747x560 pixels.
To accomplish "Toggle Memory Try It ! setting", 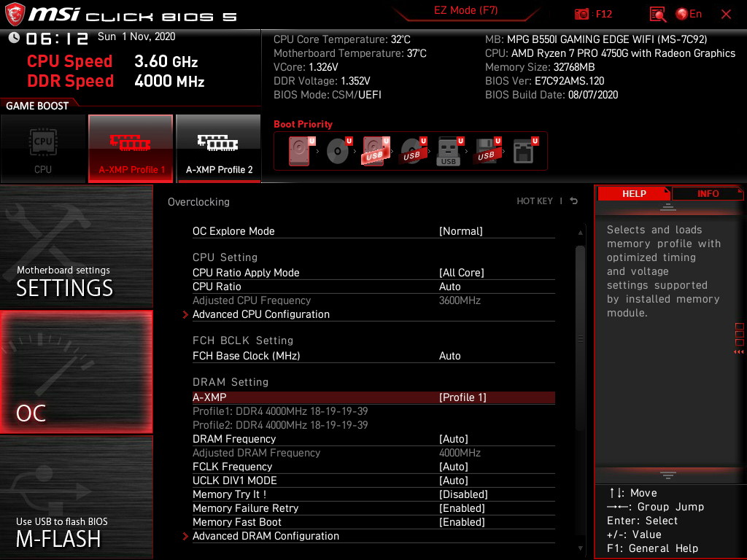I will pyautogui.click(x=373, y=494).
